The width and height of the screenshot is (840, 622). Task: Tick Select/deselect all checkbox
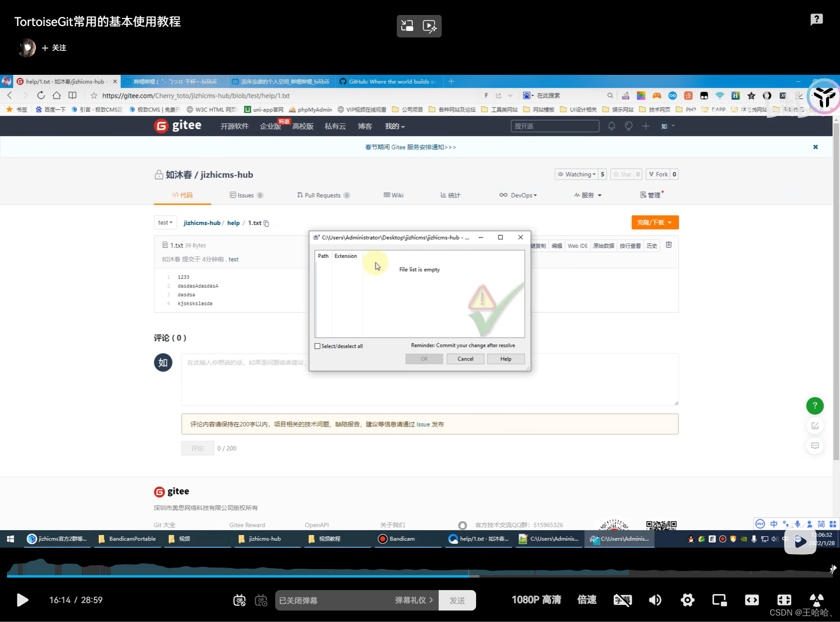pyautogui.click(x=318, y=346)
